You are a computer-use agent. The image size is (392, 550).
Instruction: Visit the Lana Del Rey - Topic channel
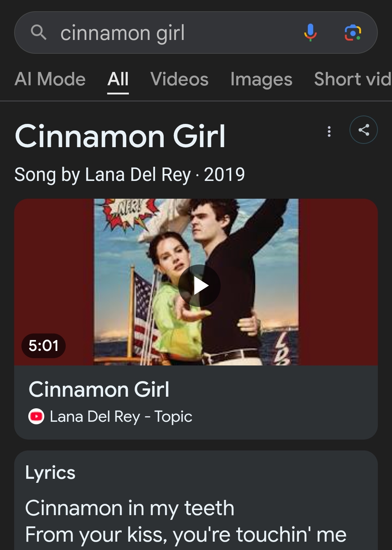click(121, 416)
